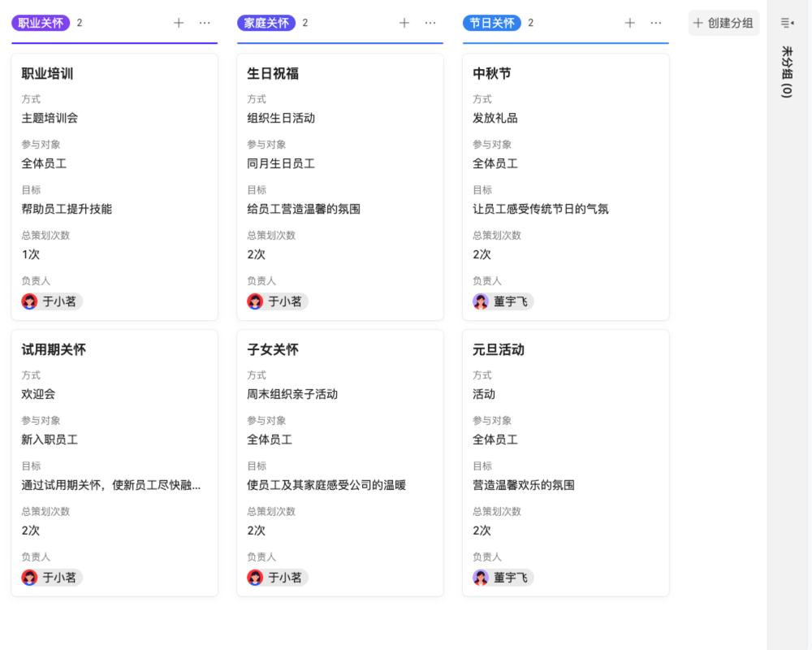Click the 创建分组 button

(x=723, y=23)
